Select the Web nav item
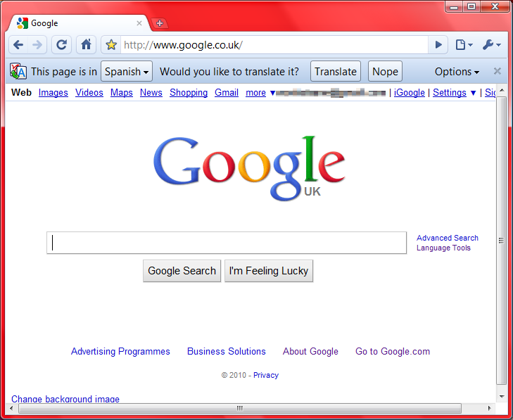513x420 pixels. (21, 93)
